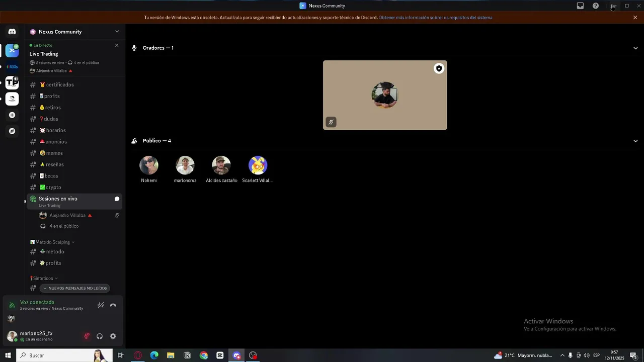The width and height of the screenshot is (644, 362).
Task: Click the Windows requirements info link
Action: (435, 18)
